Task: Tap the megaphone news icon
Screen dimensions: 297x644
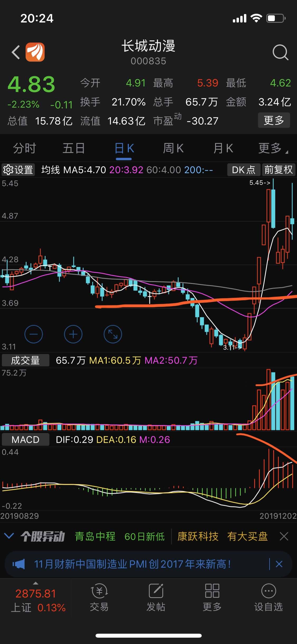Action: 19,564
